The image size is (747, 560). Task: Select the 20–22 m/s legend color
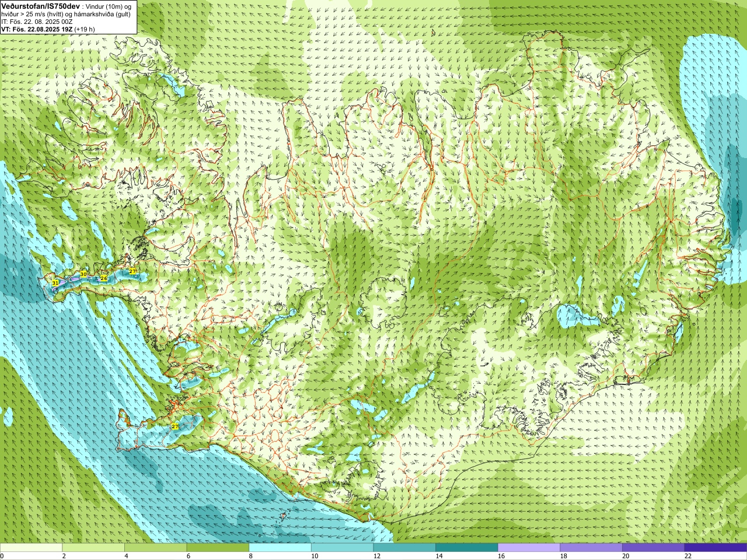coord(654,548)
